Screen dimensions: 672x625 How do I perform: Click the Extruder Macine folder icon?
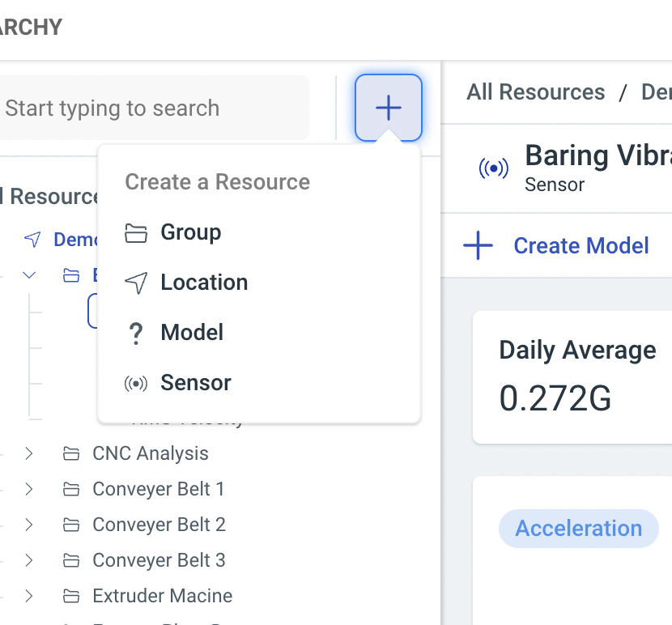(71, 596)
